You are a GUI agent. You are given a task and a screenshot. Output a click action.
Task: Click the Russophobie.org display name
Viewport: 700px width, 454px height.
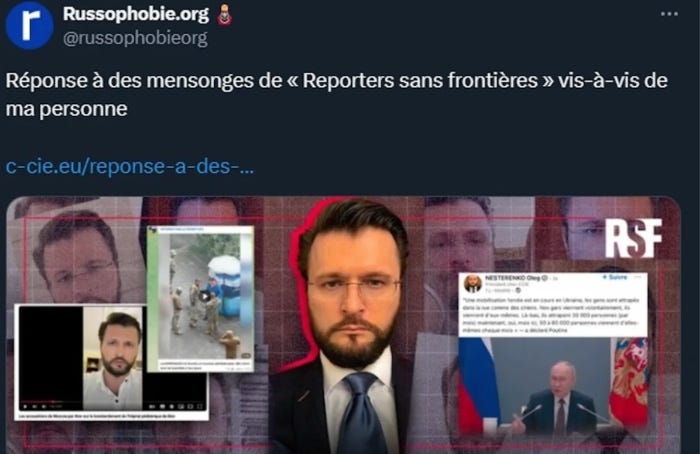(136, 14)
